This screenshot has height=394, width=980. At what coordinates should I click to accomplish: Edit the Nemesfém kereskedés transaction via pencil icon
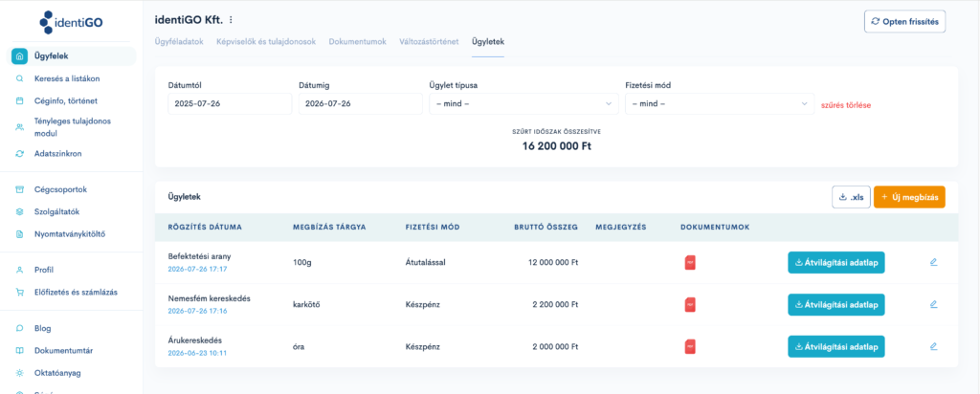click(934, 304)
